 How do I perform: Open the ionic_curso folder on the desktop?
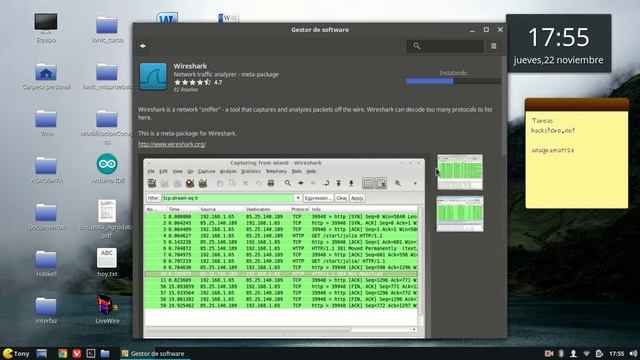point(107,29)
